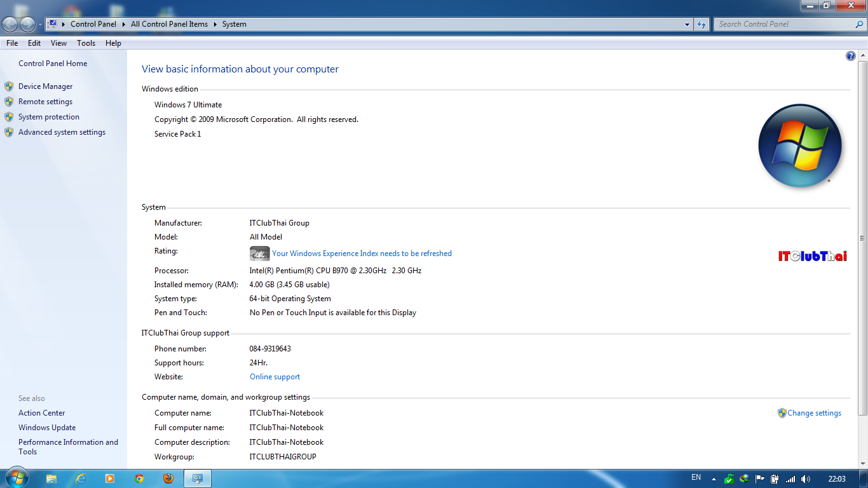Click the Windows Experience Index refresh link
This screenshot has width=868, height=488.
[362, 254]
